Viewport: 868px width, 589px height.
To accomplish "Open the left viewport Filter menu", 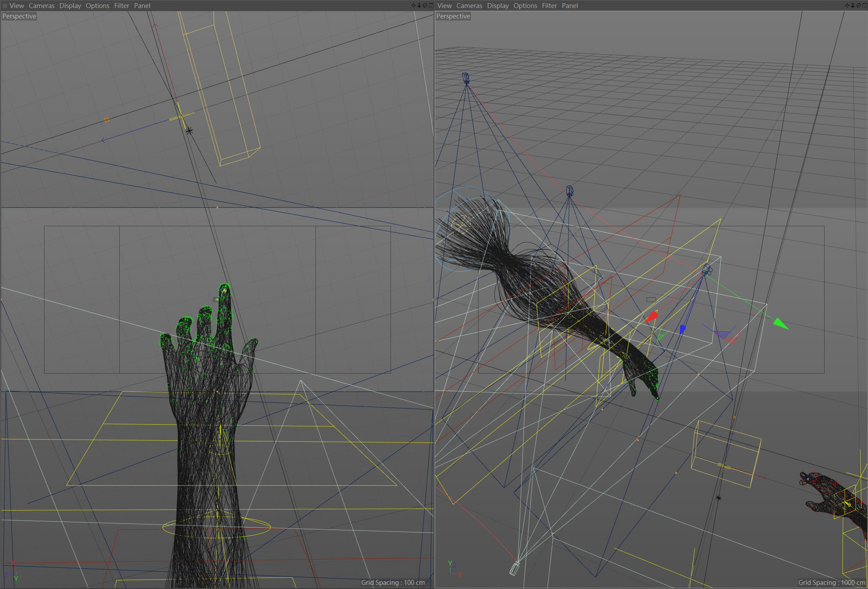I will [121, 6].
